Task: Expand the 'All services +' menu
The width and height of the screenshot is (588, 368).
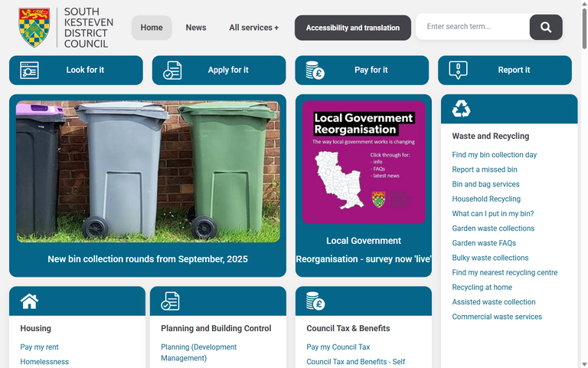Action: [x=253, y=28]
